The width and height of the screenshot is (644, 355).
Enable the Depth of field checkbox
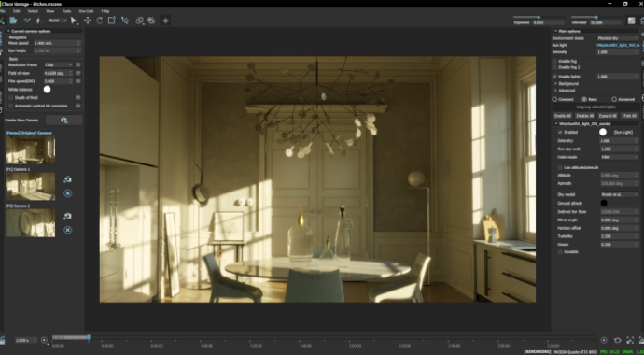(11, 98)
